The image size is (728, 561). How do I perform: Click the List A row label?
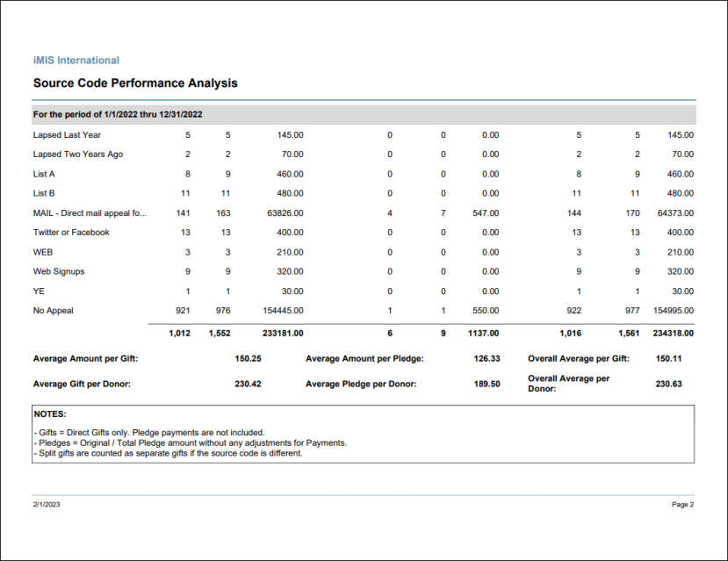click(x=44, y=174)
